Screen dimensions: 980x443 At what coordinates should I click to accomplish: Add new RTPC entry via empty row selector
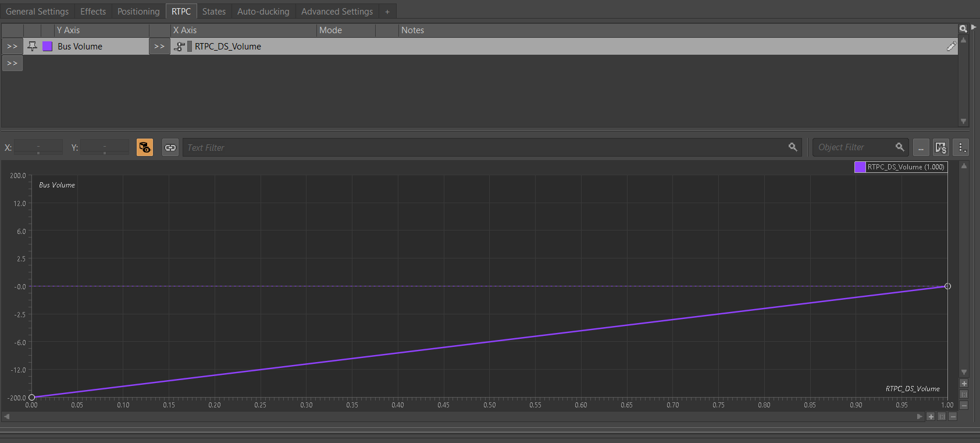[x=12, y=63]
